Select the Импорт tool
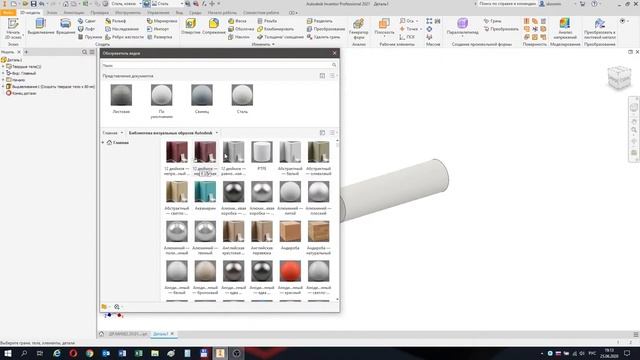The width and height of the screenshot is (640, 360). click(x=158, y=29)
